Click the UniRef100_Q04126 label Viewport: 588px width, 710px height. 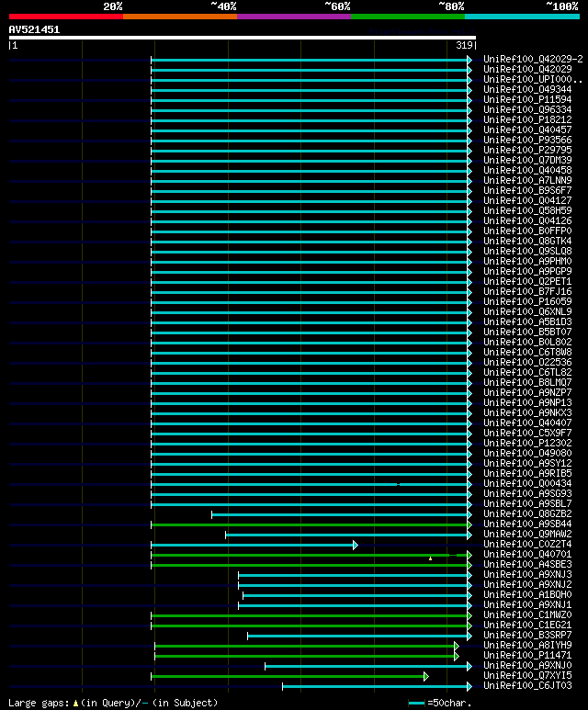(527, 221)
